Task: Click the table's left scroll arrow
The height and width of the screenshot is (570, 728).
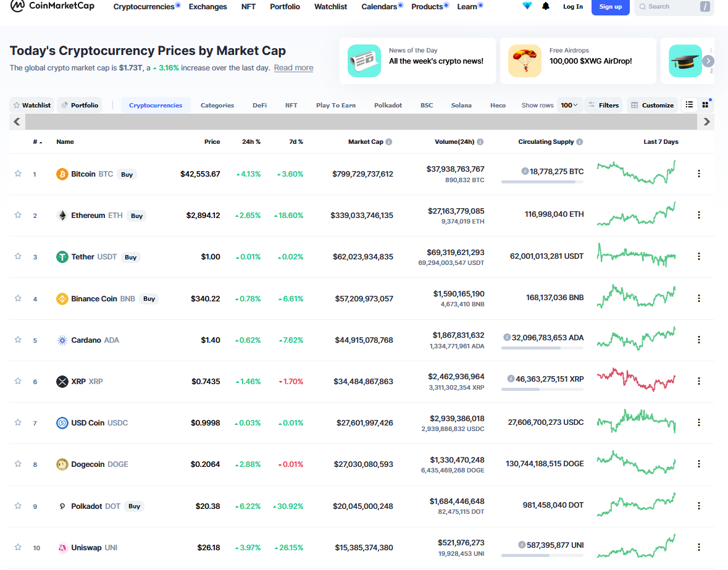Action: (17, 122)
